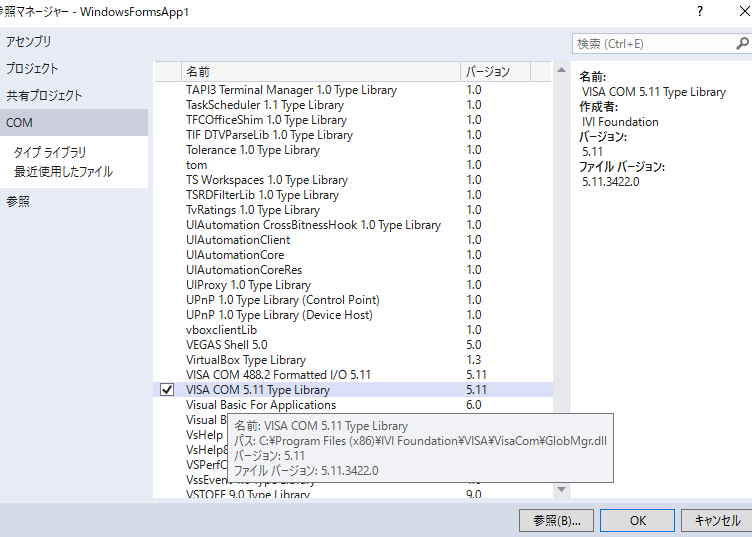Close the Reference Manager dialog

coord(745,11)
